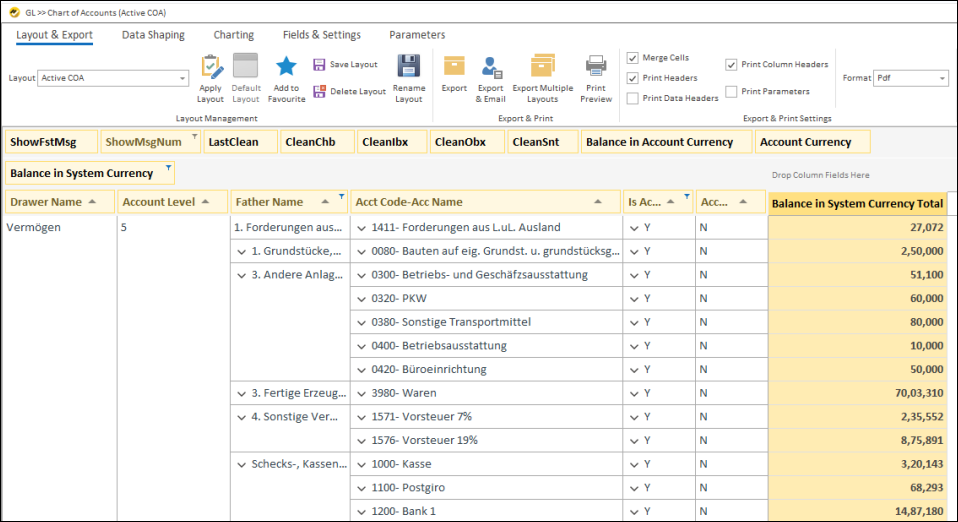This screenshot has width=958, height=522.
Task: Click the Save Layout icon
Action: tap(319, 64)
